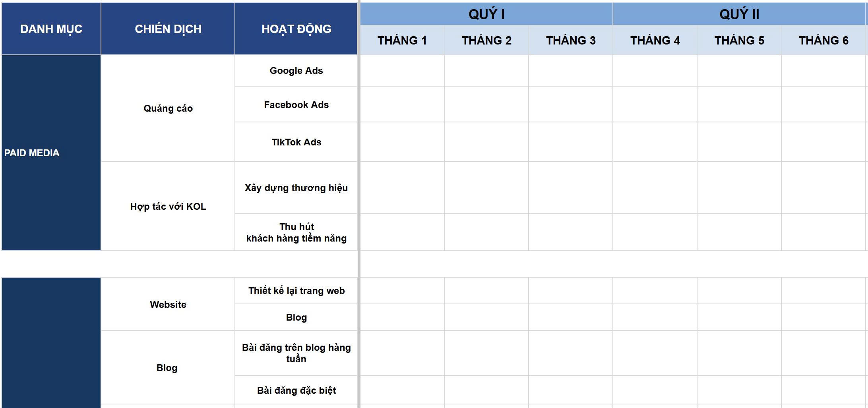Select the THÁNG 1 column header

[x=402, y=40]
